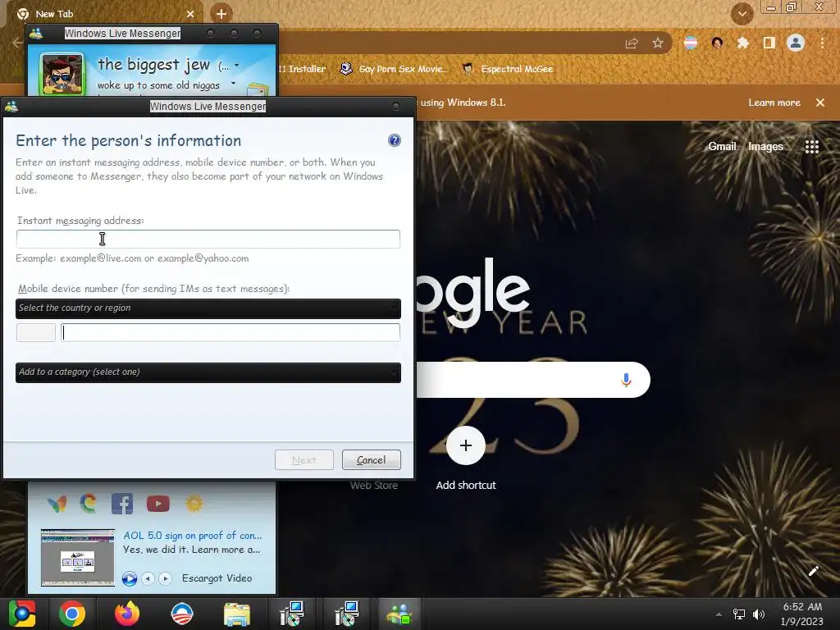Click the country code box
This screenshot has height=630, width=840.
(36, 333)
